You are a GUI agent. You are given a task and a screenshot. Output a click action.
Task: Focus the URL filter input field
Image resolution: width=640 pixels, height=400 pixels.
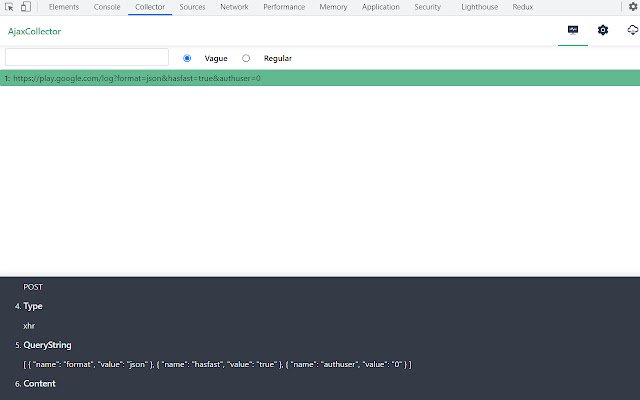(87, 57)
